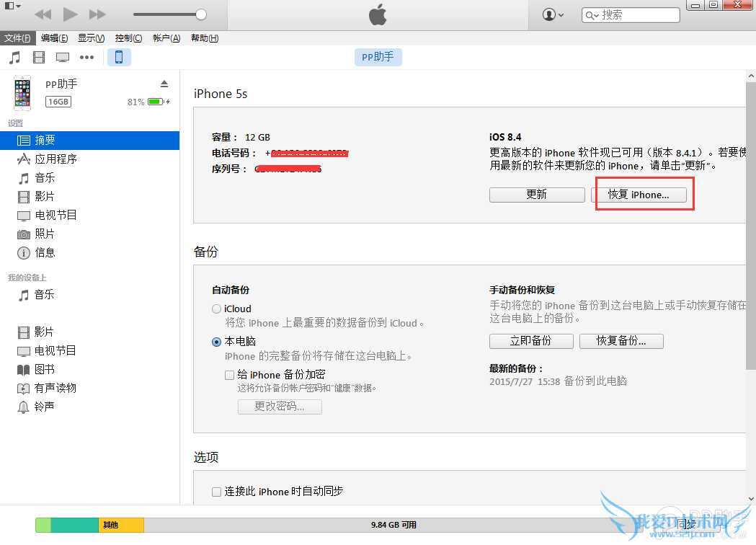
Task: Enable the iCloud automatic backup option
Action: [x=216, y=309]
